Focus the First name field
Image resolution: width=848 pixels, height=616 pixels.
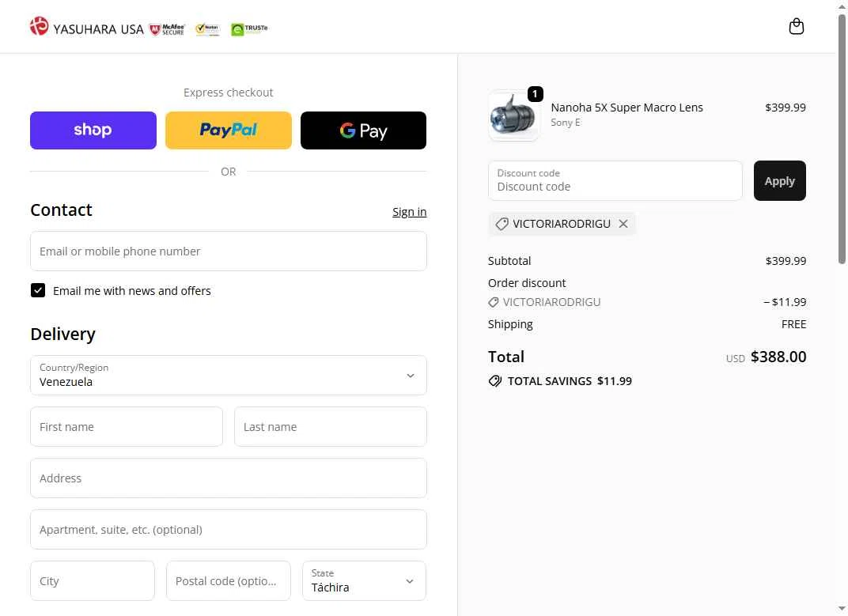coord(127,427)
